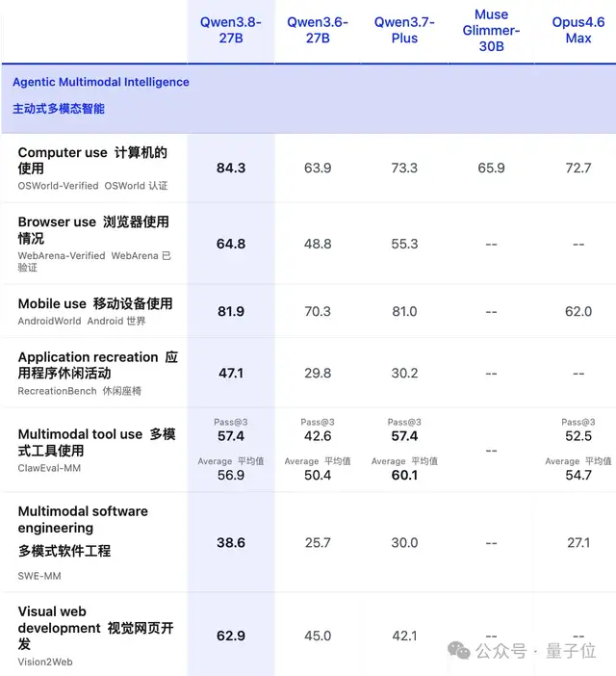This screenshot has width=616, height=676.
Task: Select the 'OSWorld-Verified' benchmark caption
Action: [x=58, y=186]
